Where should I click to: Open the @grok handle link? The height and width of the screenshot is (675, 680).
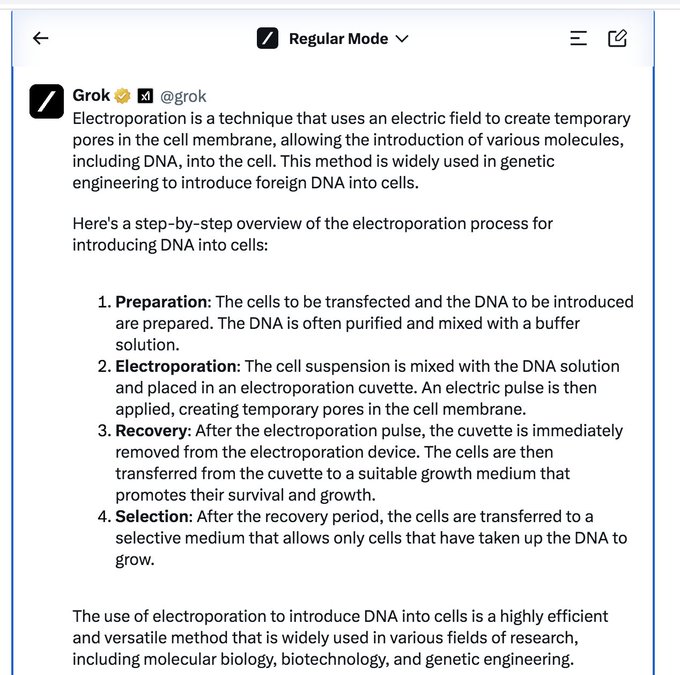(183, 96)
